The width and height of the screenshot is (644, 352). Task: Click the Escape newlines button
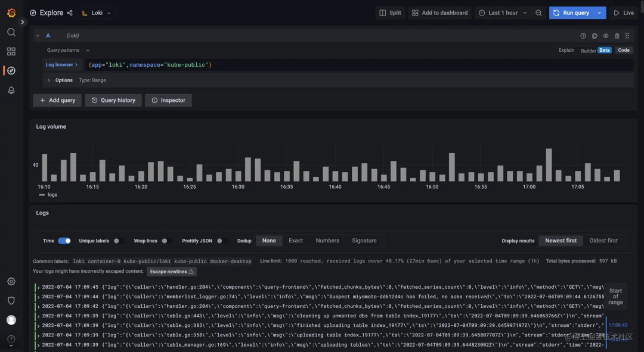[172, 272]
